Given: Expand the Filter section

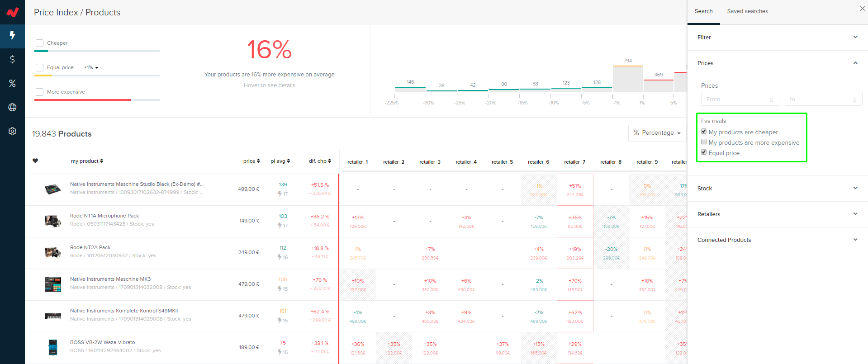Looking at the screenshot, I should click(778, 38).
